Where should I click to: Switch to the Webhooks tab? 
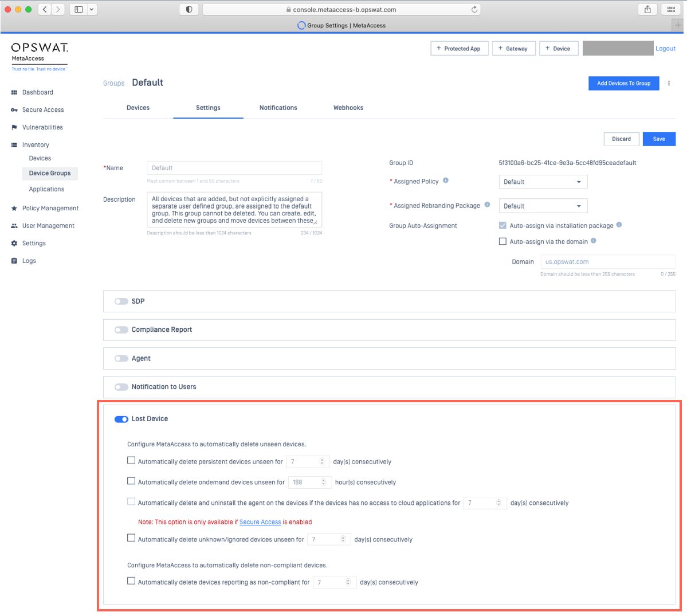(348, 108)
